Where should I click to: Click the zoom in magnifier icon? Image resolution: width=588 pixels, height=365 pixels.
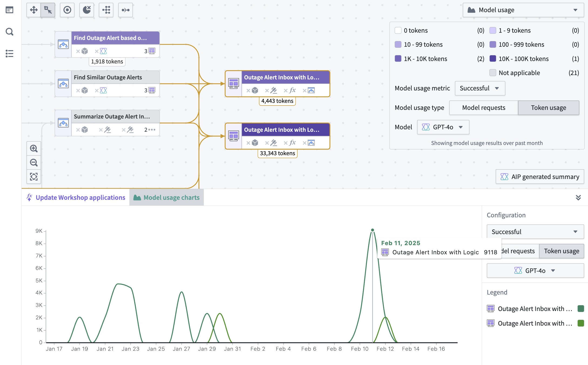33,148
